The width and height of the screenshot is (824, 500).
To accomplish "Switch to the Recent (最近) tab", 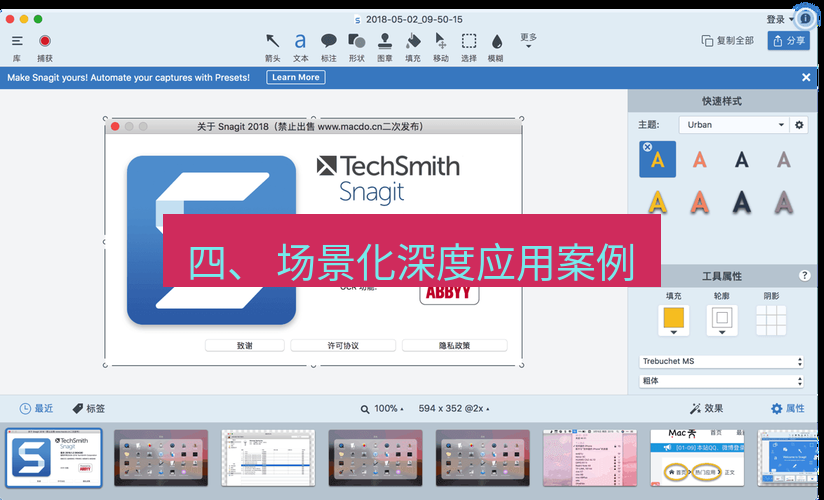I will 36,409.
